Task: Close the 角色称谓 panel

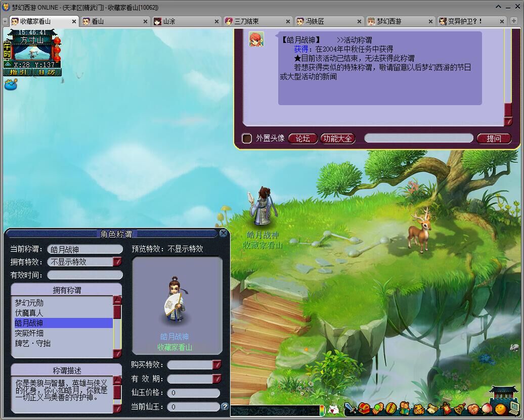Action: [x=224, y=234]
